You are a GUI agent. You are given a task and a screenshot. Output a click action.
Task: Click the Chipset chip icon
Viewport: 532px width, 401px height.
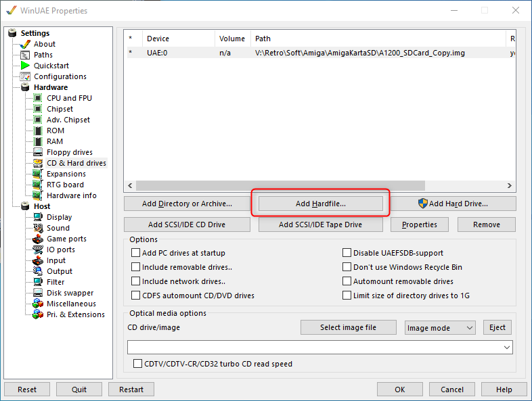38,109
